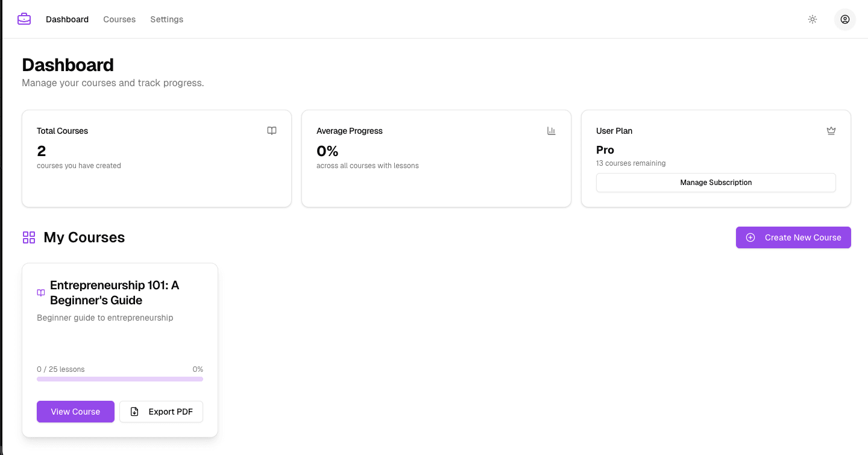This screenshot has height=455, width=868.
Task: Click the briefcase logo icon
Action: click(x=24, y=19)
